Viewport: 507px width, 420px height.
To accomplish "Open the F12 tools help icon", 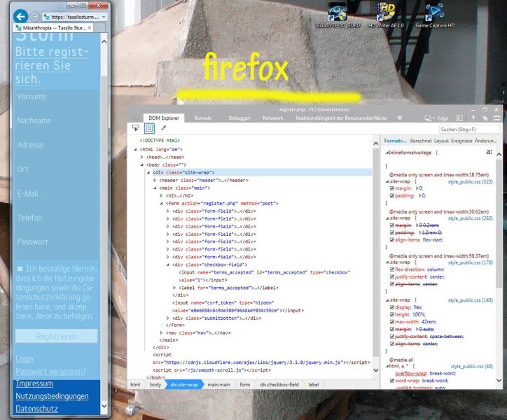I will 473,118.
